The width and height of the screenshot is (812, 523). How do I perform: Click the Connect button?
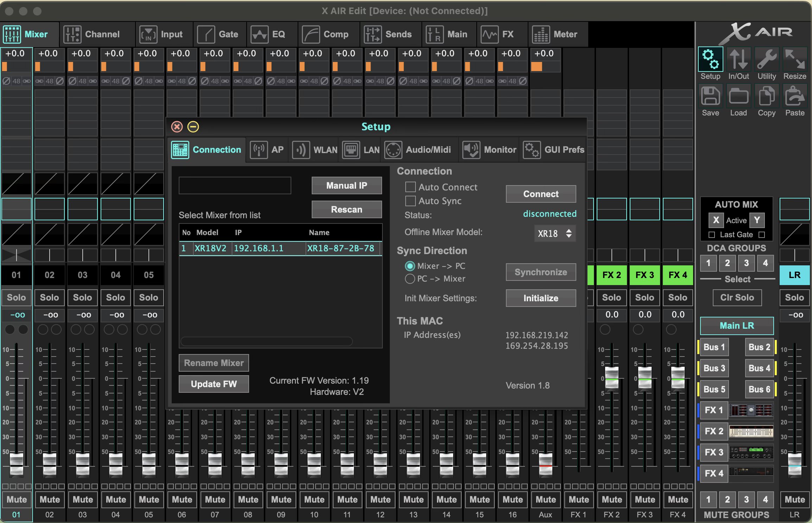[540, 194]
